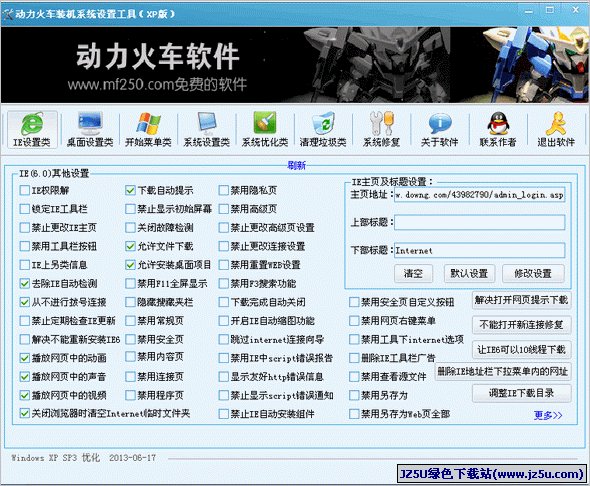Screen dimensions: 590x486
Task: Click the 修改设置 button
Action: click(x=533, y=273)
